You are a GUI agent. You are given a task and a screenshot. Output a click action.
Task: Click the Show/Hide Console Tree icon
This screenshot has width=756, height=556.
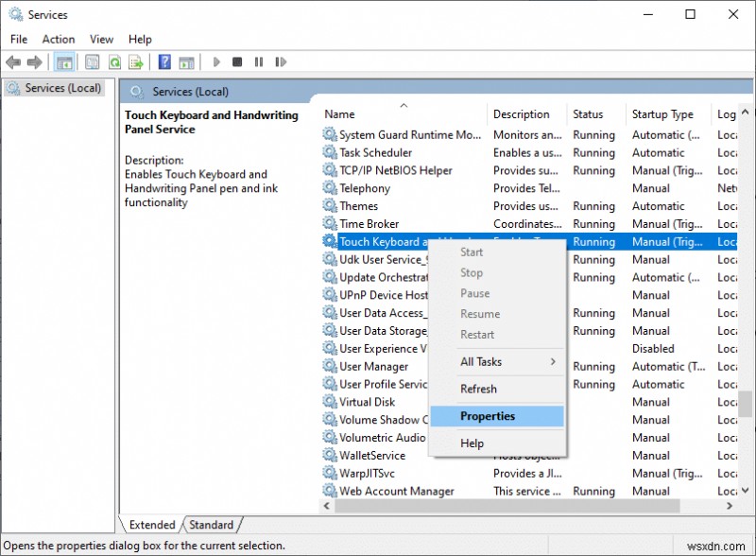click(64, 62)
